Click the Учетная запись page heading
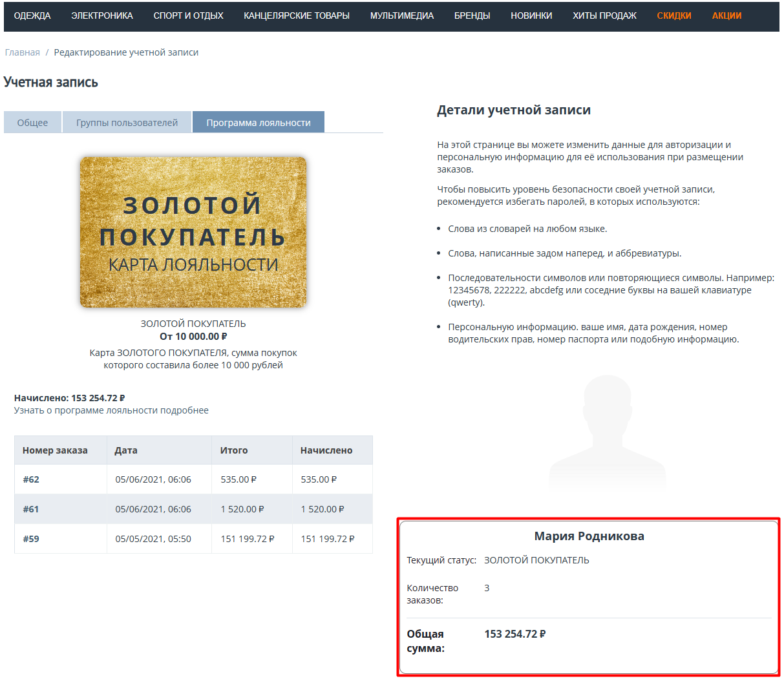The width and height of the screenshot is (784, 681). click(50, 82)
